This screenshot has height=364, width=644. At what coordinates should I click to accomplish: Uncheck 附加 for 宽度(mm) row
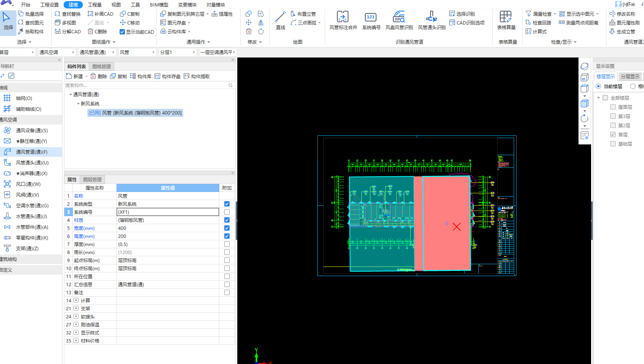[227, 228]
